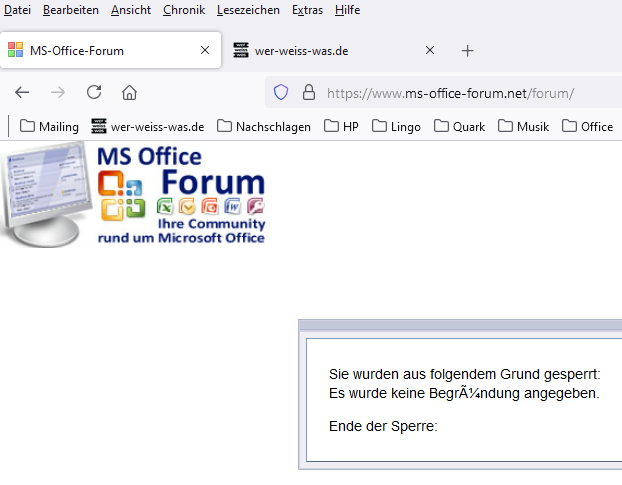This screenshot has width=622, height=485.
Task: Open the Datei menu
Action: (17, 10)
